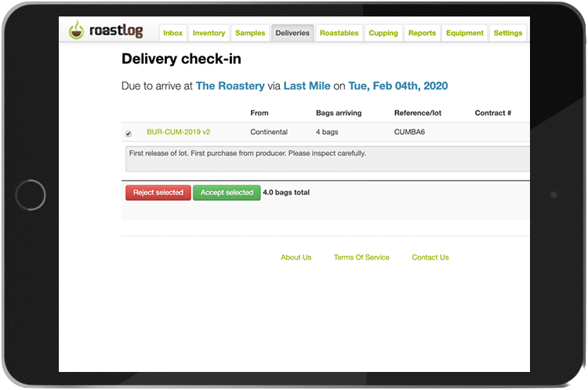This screenshot has height=390, width=588.
Task: Open the Inbox tab
Action: click(x=173, y=33)
